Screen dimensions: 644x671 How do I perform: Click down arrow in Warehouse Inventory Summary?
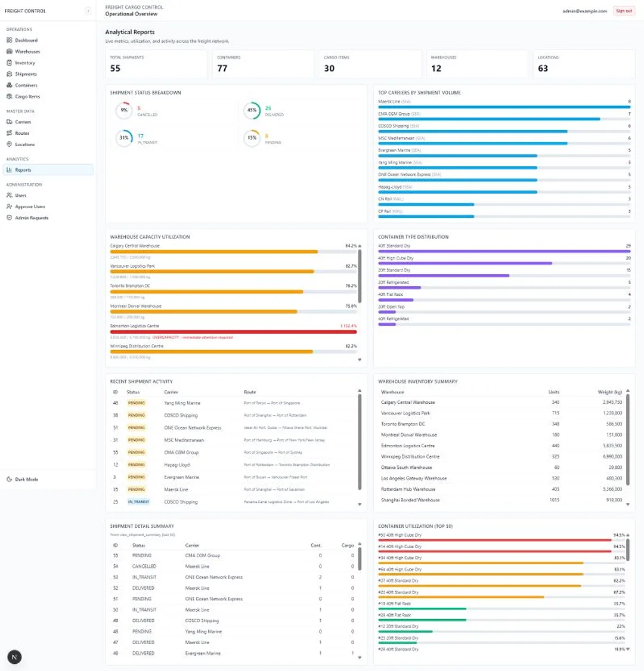click(x=628, y=504)
